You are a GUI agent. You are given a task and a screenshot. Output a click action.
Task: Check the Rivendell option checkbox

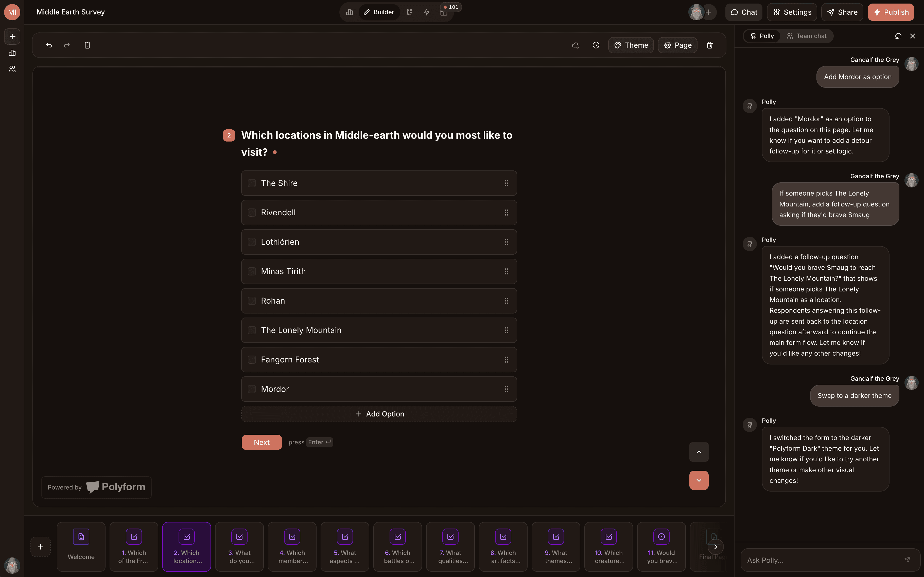252,213
